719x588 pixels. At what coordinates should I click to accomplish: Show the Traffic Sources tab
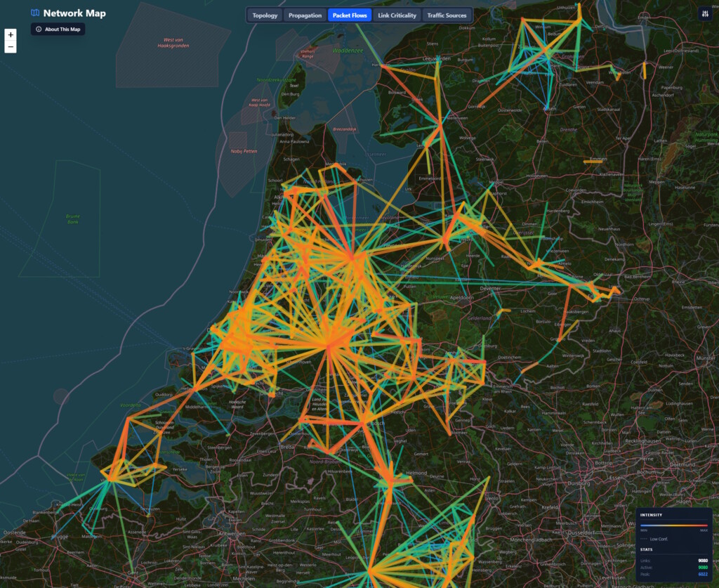click(x=447, y=15)
